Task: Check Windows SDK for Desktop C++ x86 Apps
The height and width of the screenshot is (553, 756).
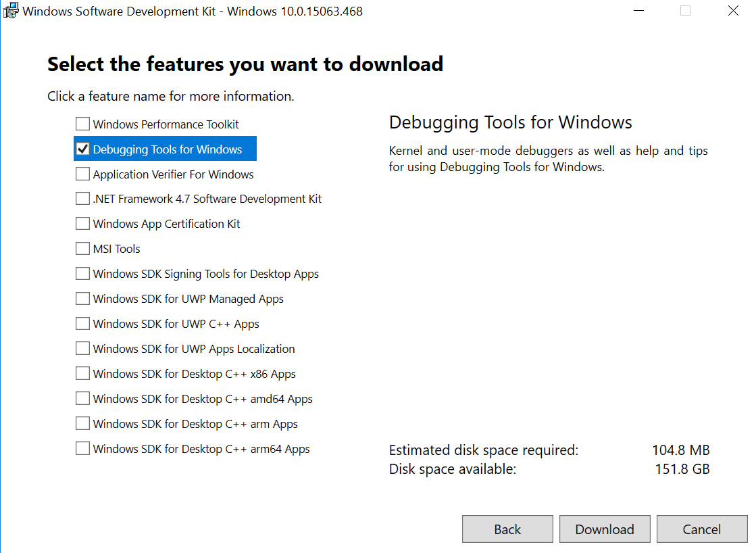Action: tap(82, 373)
